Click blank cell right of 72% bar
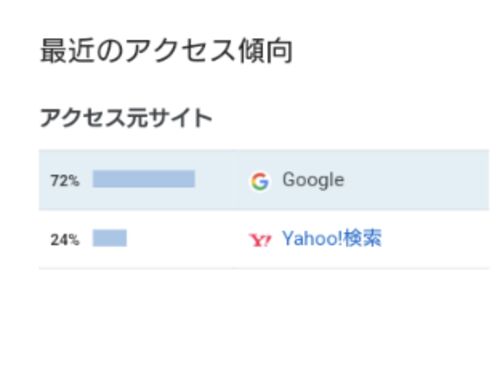 pyautogui.click(x=215, y=180)
